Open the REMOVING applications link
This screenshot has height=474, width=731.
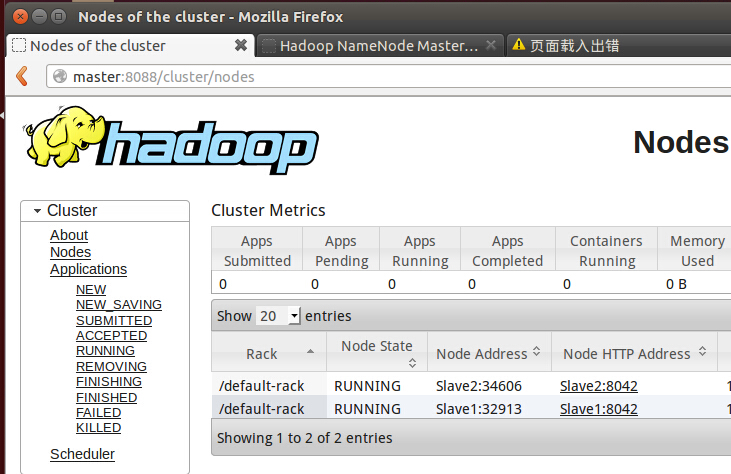click(111, 366)
